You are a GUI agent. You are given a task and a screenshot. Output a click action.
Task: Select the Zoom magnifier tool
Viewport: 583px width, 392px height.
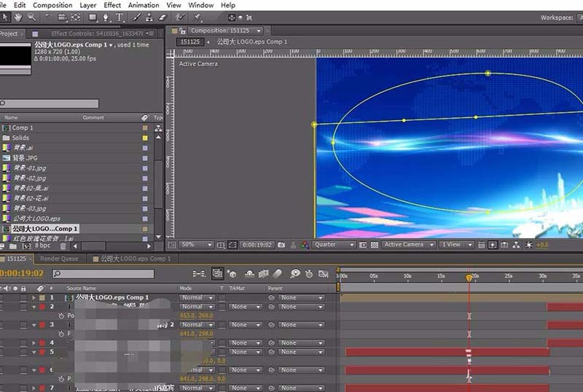tap(32, 17)
